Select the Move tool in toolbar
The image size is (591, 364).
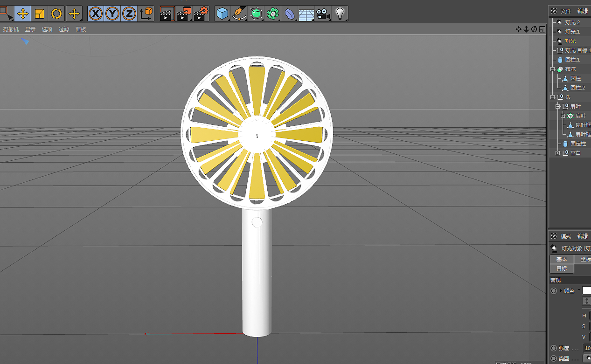pyautogui.click(x=22, y=14)
